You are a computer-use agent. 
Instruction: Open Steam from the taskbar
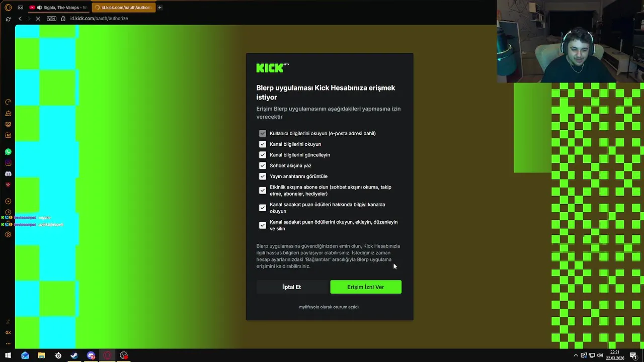[x=74, y=355]
